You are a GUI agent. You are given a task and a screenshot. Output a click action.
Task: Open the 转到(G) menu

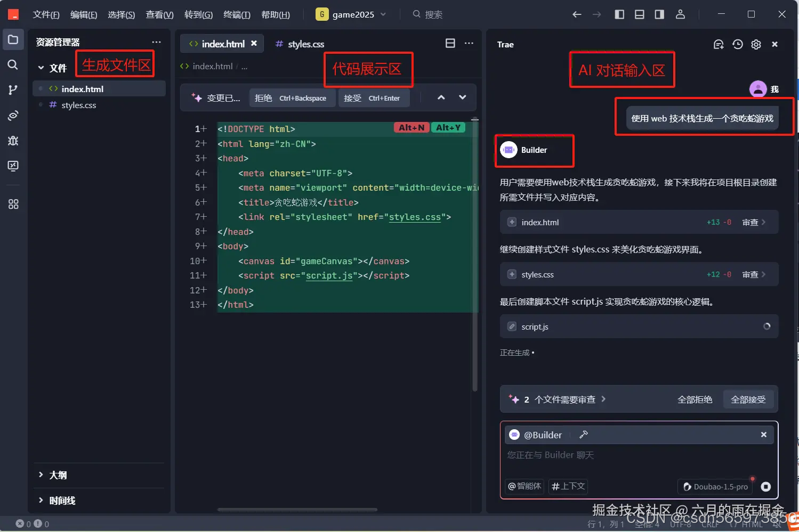(198, 14)
